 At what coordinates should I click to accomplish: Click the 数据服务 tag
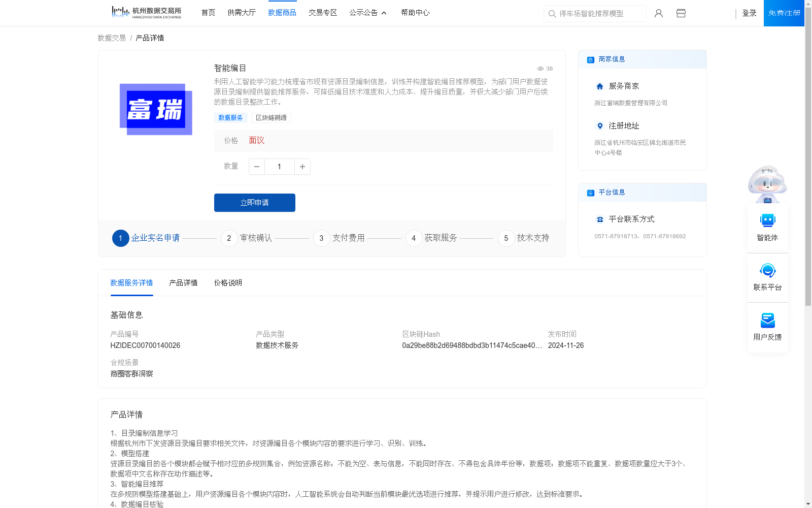[230, 118]
